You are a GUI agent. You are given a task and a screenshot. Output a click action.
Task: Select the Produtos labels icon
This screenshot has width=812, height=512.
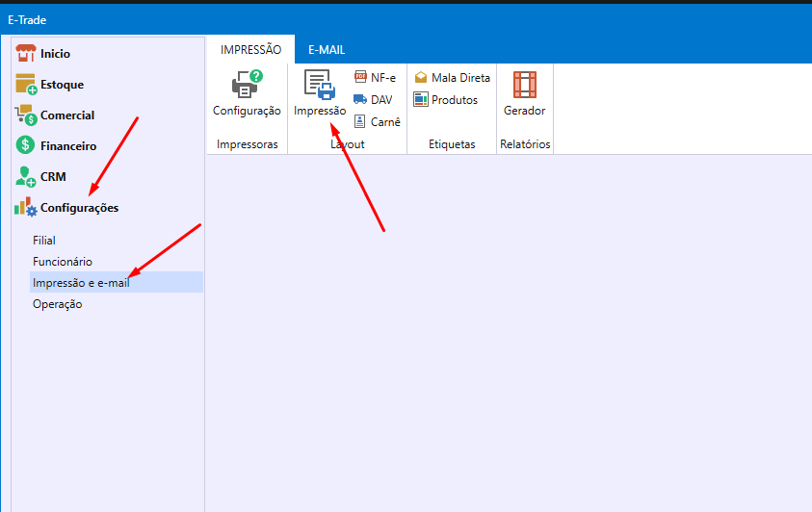click(x=421, y=100)
